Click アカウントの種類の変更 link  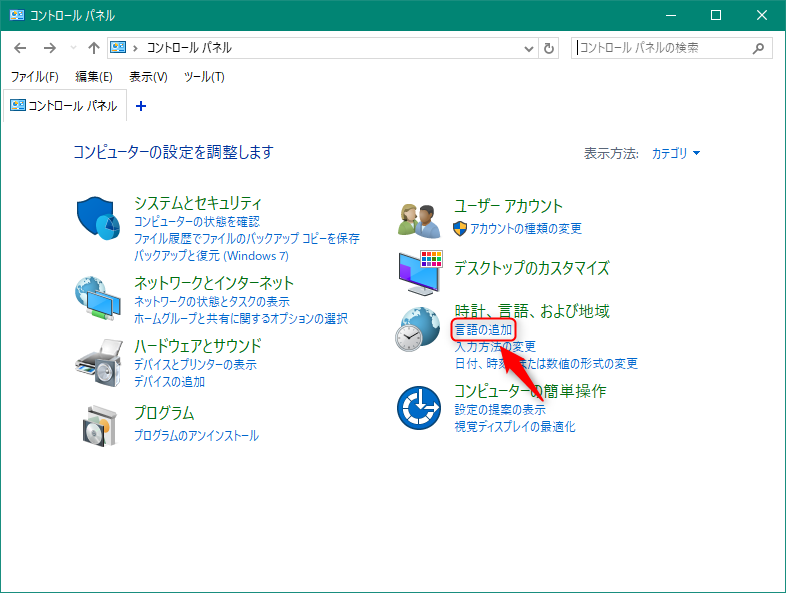coord(525,229)
